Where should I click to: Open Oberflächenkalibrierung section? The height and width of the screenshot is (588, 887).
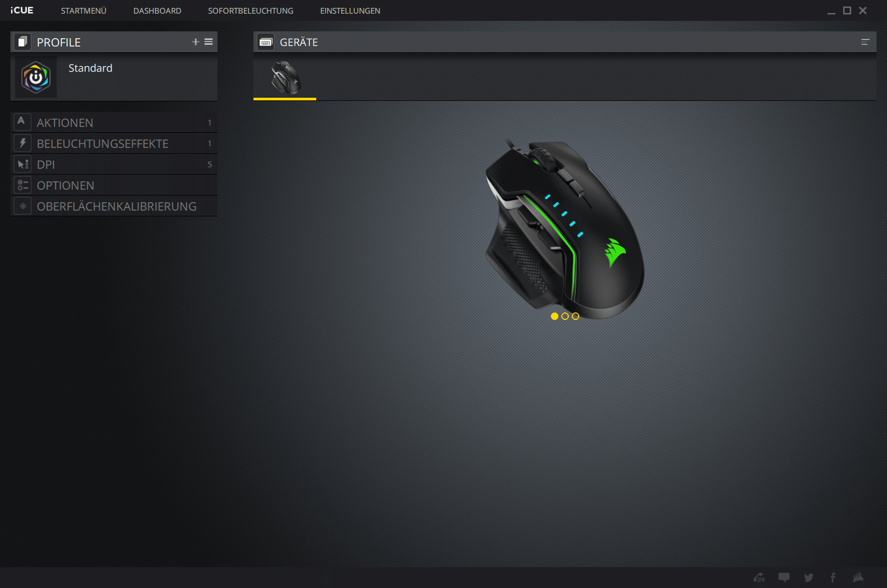click(117, 206)
